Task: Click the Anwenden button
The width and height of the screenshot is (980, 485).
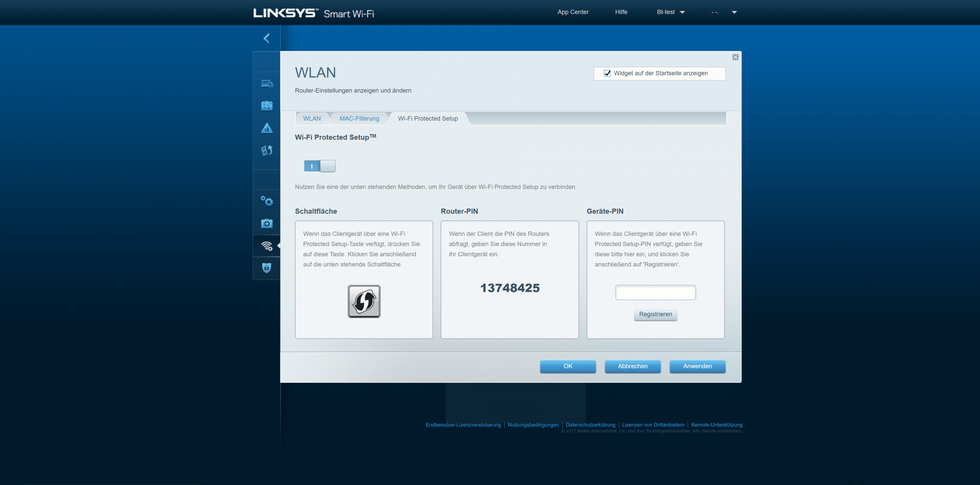Action: tap(697, 367)
